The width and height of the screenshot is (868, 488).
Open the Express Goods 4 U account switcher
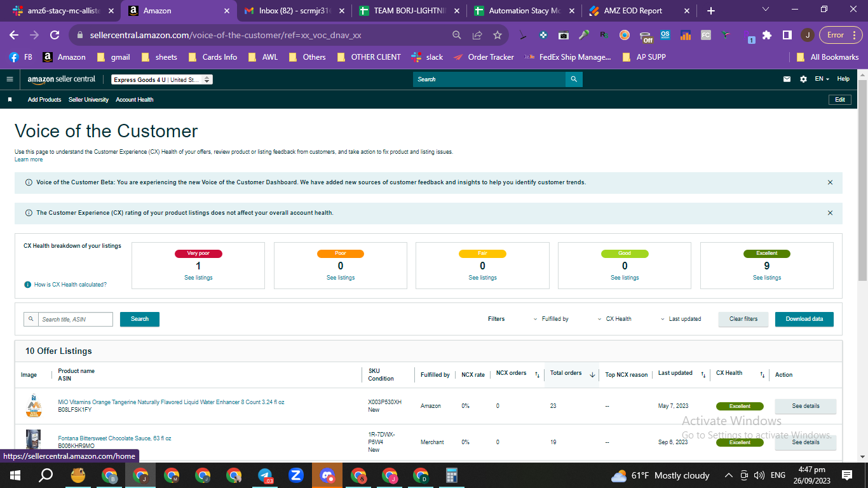point(162,80)
